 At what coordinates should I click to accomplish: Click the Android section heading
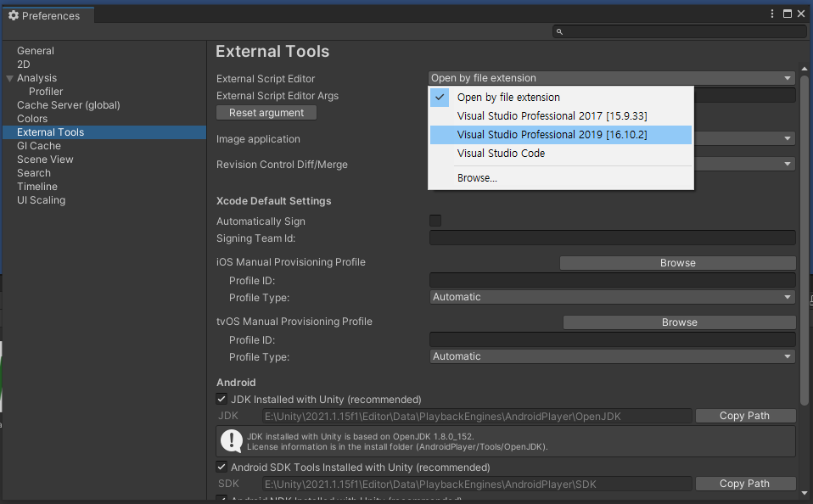[x=236, y=382]
